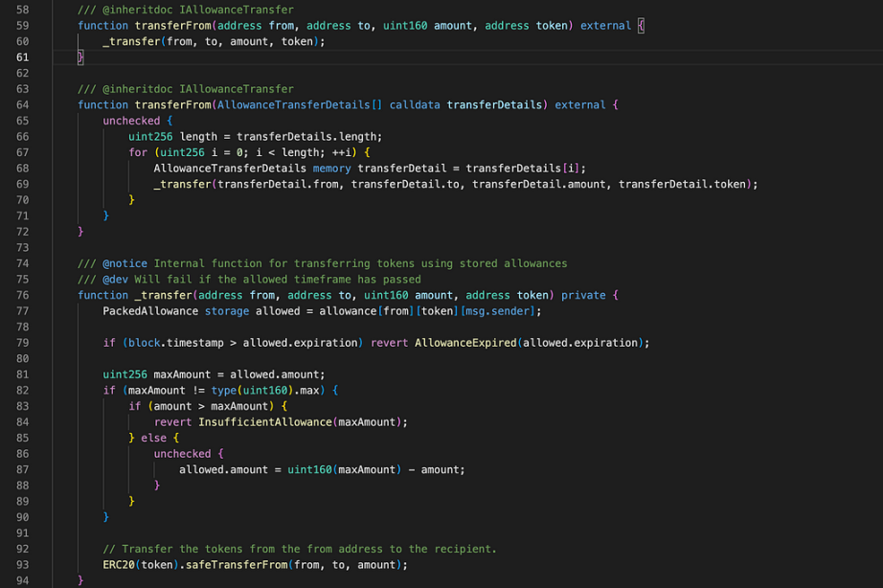
Task: Click "transferDetail.amount" argument on line 69
Action: point(538,184)
